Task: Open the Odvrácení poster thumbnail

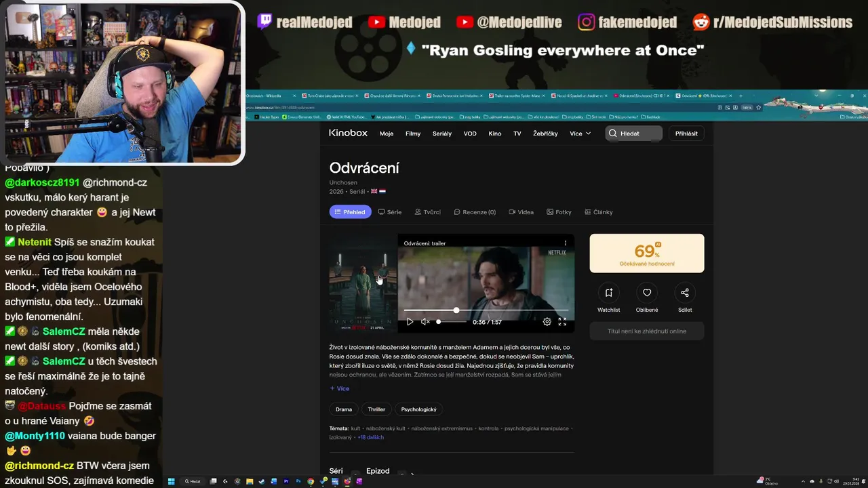Action: point(363,283)
